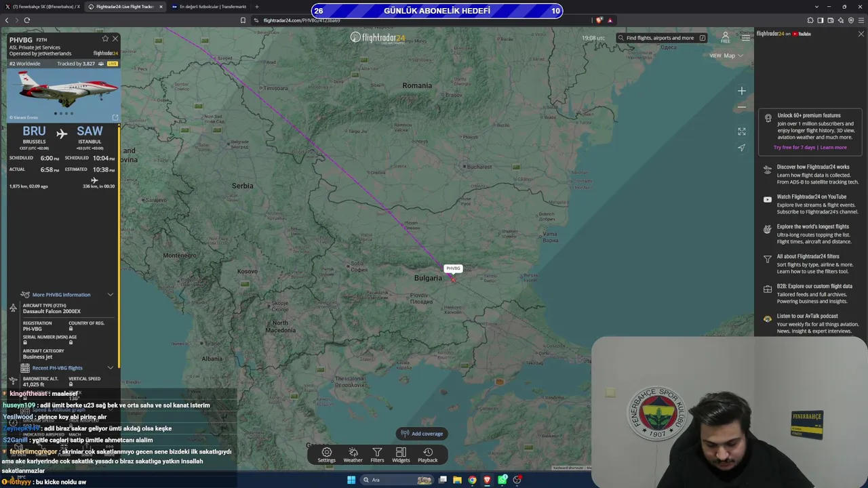Open Brave browser from the taskbar
Image resolution: width=868 pixels, height=488 pixels.
pos(487,480)
